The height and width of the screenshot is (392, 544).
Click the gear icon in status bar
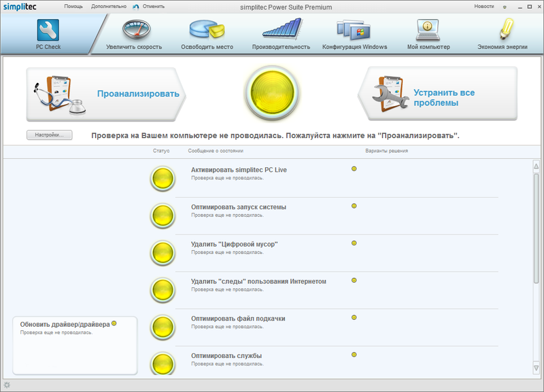click(7, 385)
